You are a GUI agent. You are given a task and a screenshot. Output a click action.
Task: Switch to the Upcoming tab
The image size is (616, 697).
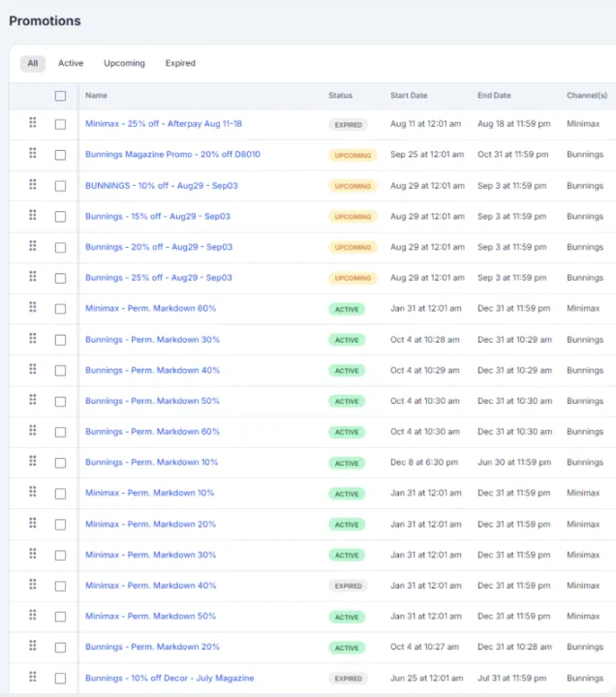click(125, 63)
